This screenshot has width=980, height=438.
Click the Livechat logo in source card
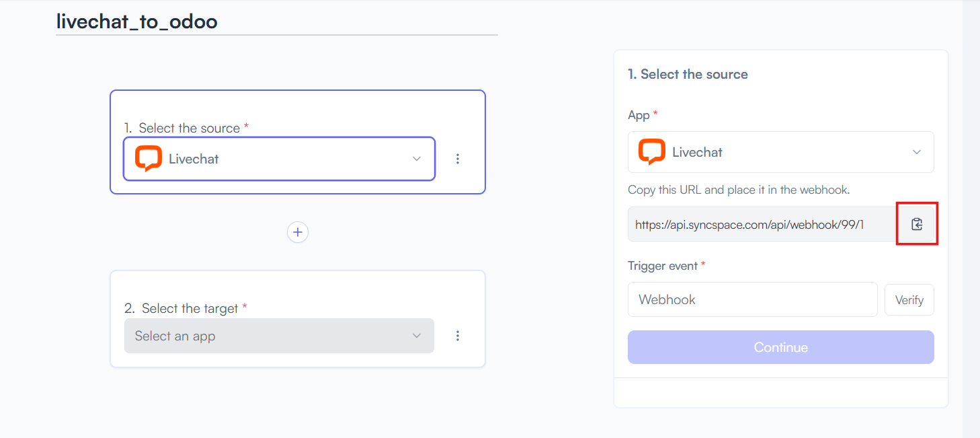tap(149, 159)
